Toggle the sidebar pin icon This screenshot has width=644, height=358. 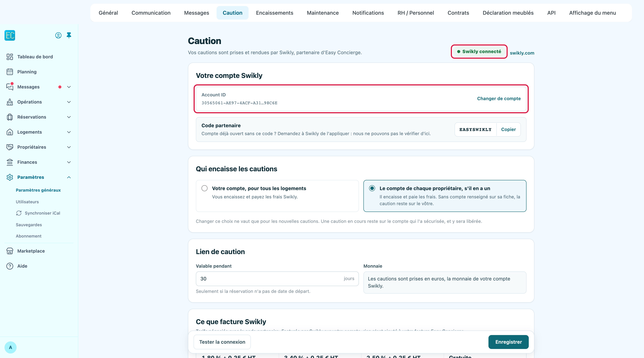[x=69, y=35]
